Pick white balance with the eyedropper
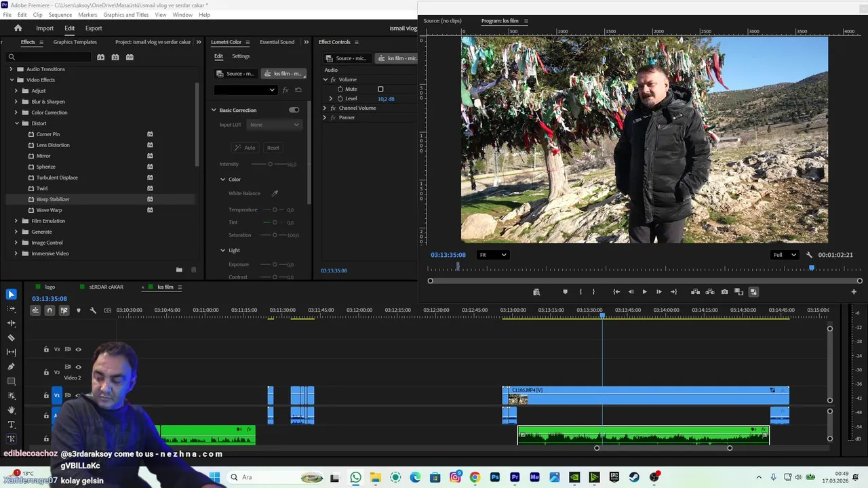This screenshot has width=868, height=488. [275, 194]
